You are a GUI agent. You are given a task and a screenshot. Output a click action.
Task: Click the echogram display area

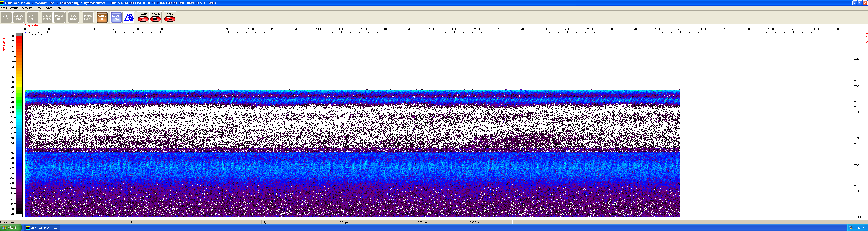pos(439,125)
